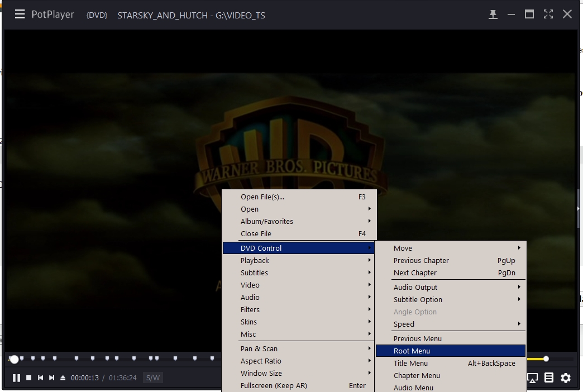Screen dimensions: 583x392
Task: Open the Move submenu in DVD Control
Action: [x=451, y=248]
